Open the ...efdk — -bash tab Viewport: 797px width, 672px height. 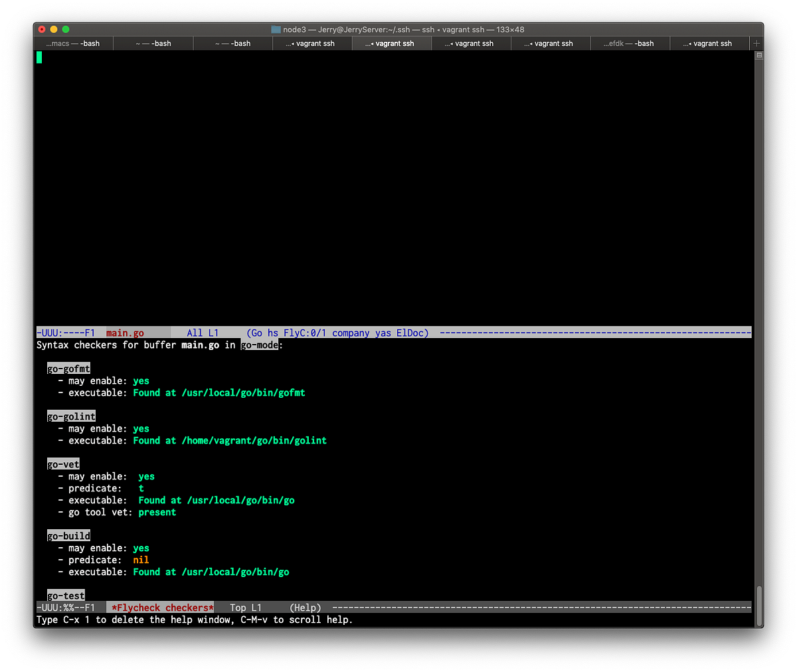coord(629,42)
